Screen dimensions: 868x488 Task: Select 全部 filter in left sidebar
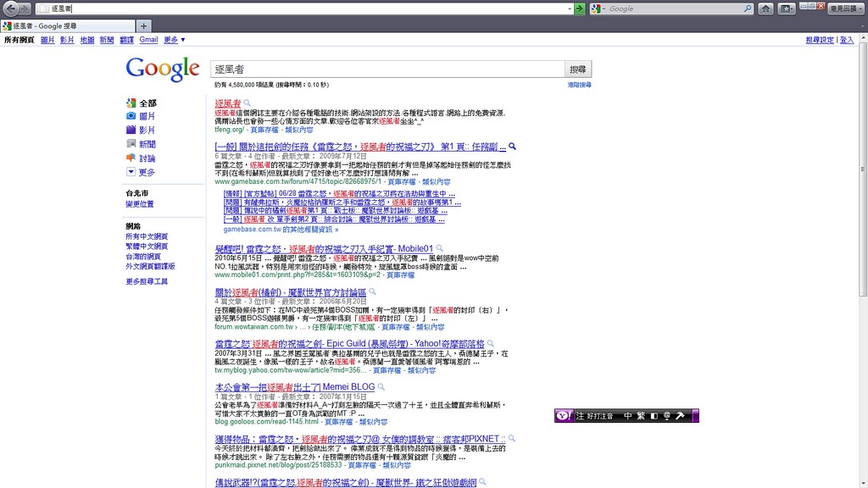142,103
